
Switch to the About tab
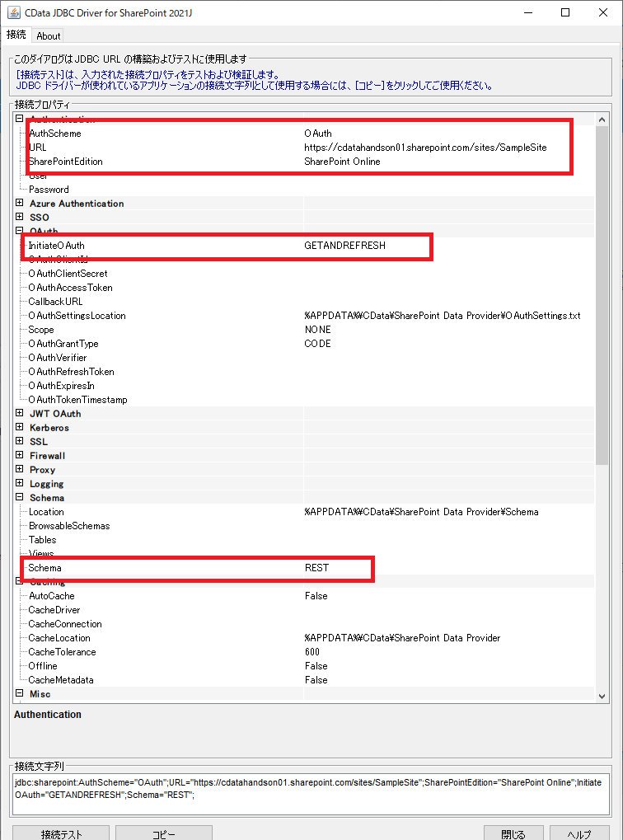point(49,36)
